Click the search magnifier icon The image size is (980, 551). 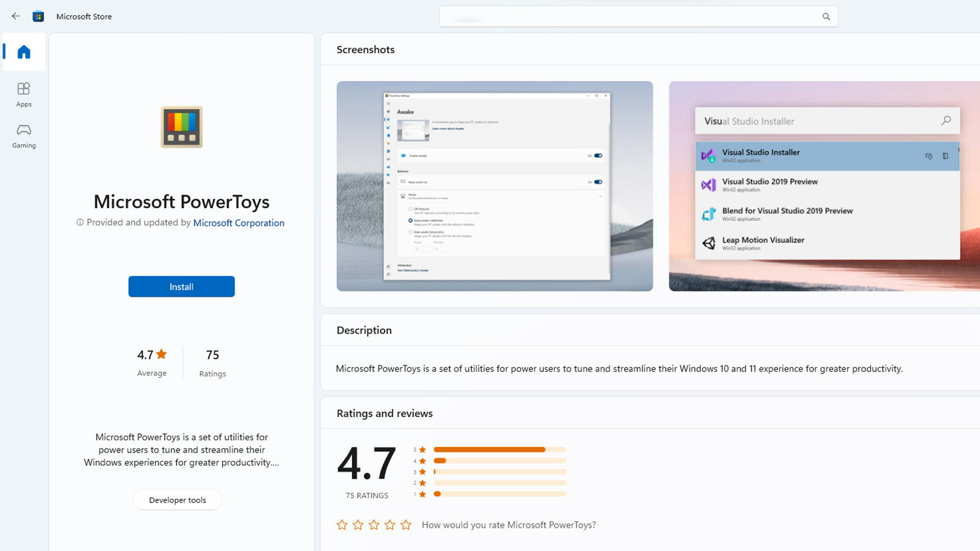click(826, 16)
